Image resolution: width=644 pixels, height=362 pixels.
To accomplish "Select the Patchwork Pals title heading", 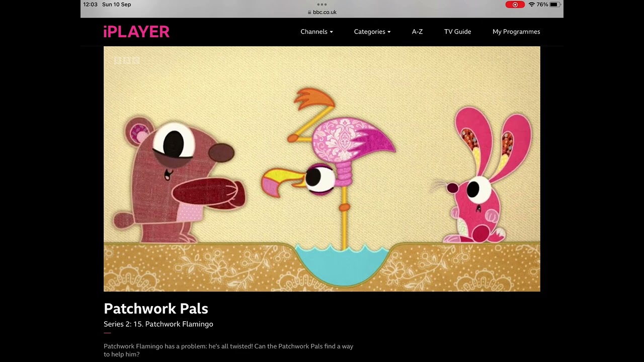I will pyautogui.click(x=156, y=309).
